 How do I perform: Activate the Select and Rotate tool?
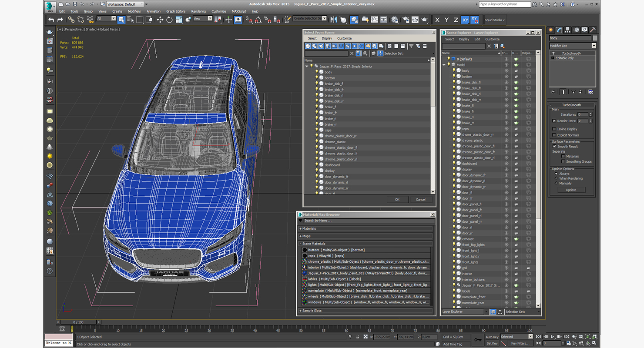coord(169,20)
